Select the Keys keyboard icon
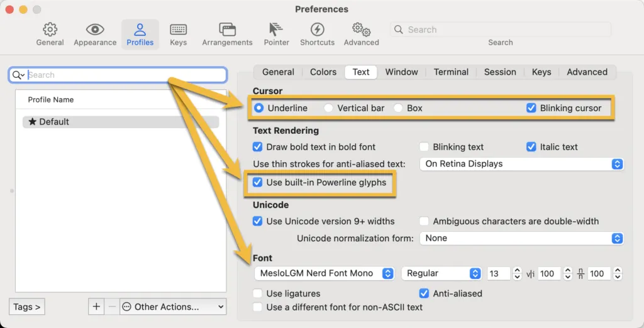 click(178, 30)
